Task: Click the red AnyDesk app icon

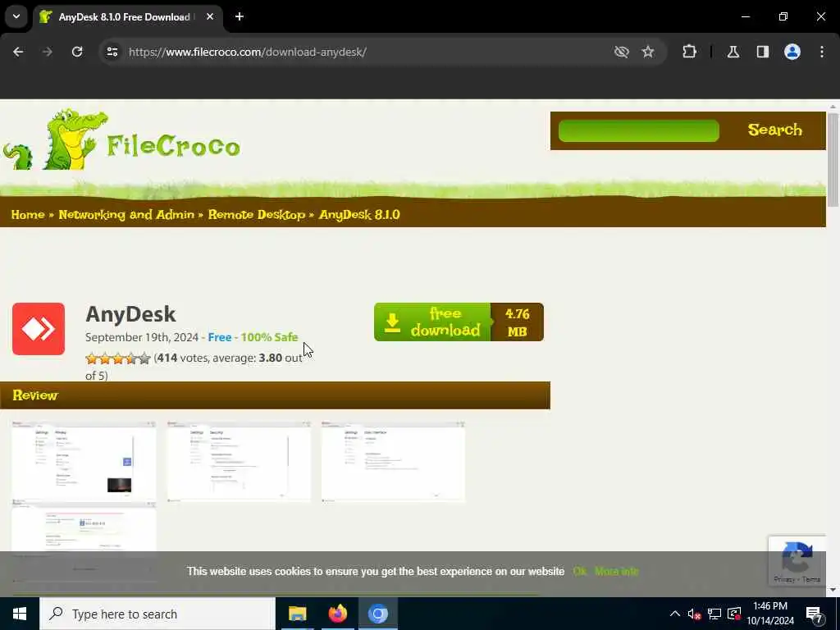Action: click(x=39, y=329)
